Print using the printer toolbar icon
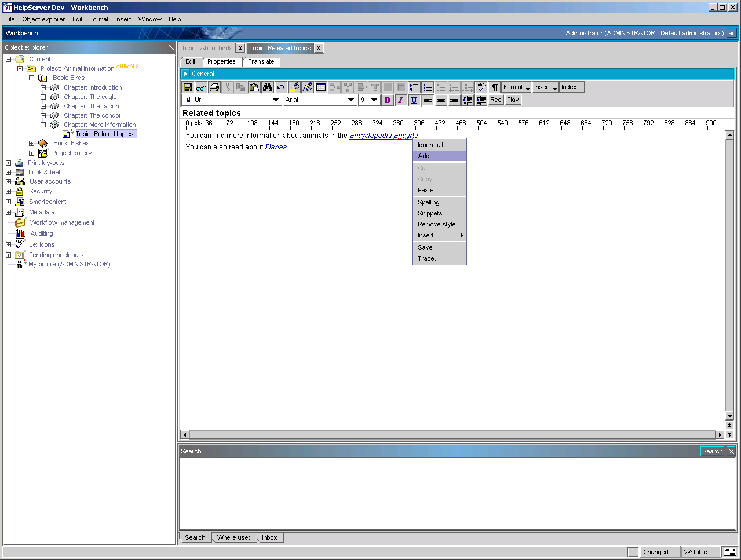Screen dimensions: 741x560 [214, 87]
